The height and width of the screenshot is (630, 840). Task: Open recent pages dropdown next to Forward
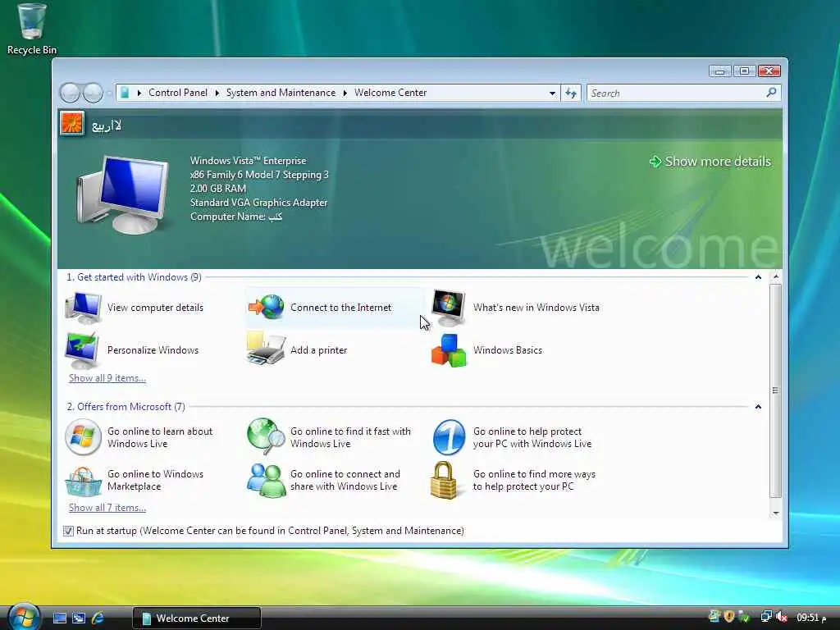point(109,94)
